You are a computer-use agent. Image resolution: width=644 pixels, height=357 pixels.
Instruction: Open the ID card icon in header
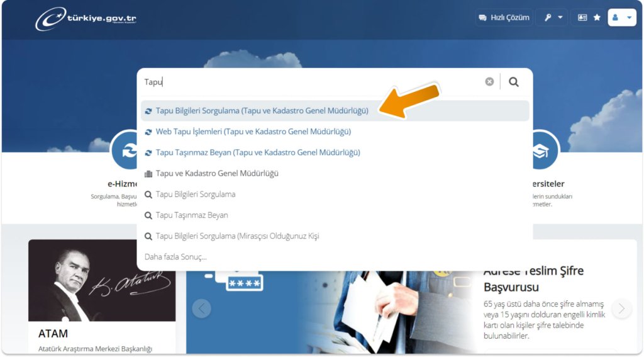(582, 18)
